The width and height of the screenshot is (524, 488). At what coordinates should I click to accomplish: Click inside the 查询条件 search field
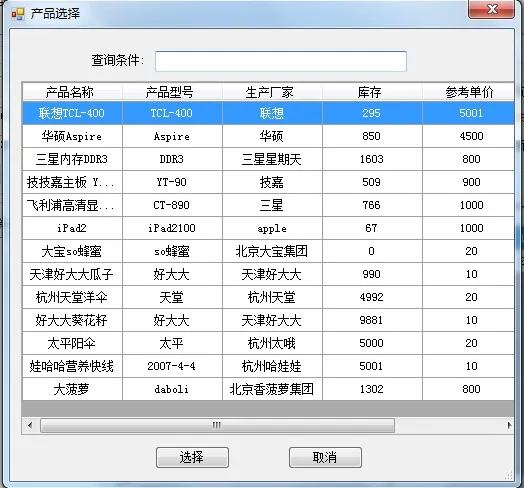coord(281,61)
